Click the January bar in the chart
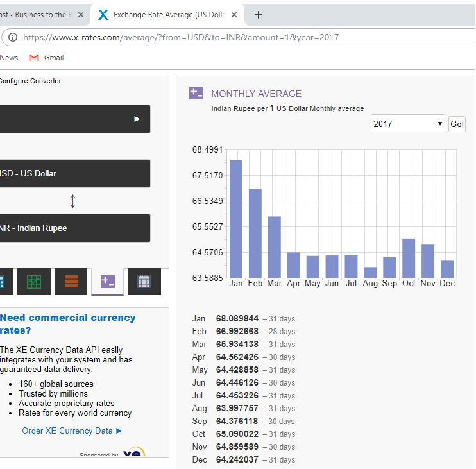This screenshot has width=476, height=469. [236, 218]
